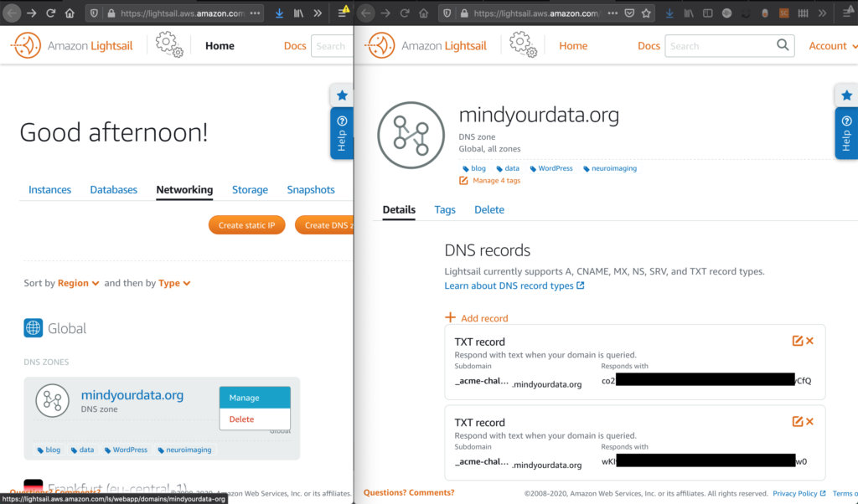858x504 pixels.
Task: Click the forward arrow in the right browser window
Action: tap(385, 13)
